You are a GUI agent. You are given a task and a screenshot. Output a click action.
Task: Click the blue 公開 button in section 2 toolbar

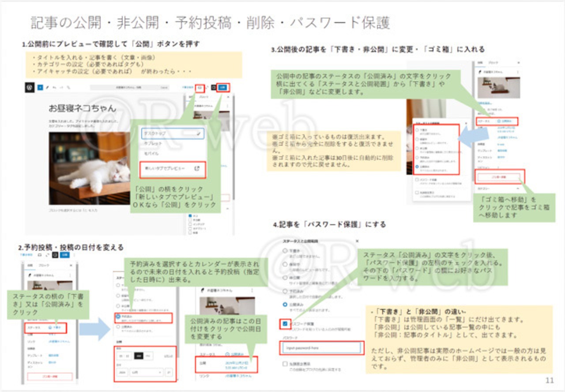click(x=64, y=255)
